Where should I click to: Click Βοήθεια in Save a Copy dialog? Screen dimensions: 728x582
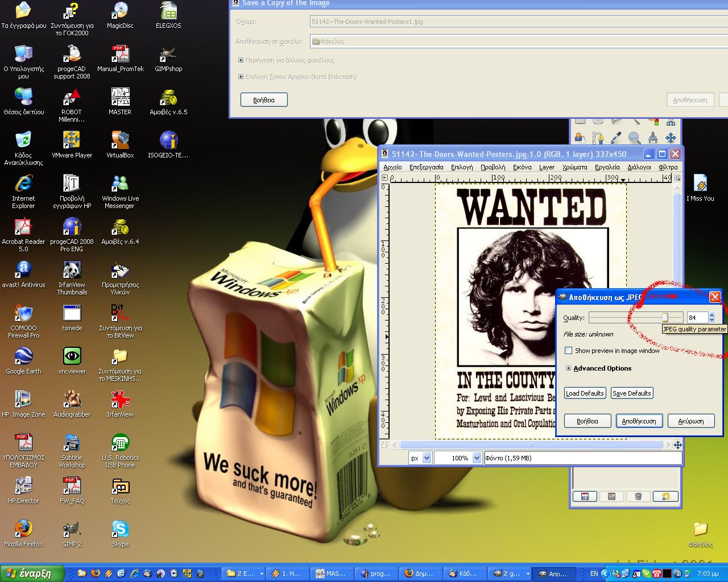point(264,100)
